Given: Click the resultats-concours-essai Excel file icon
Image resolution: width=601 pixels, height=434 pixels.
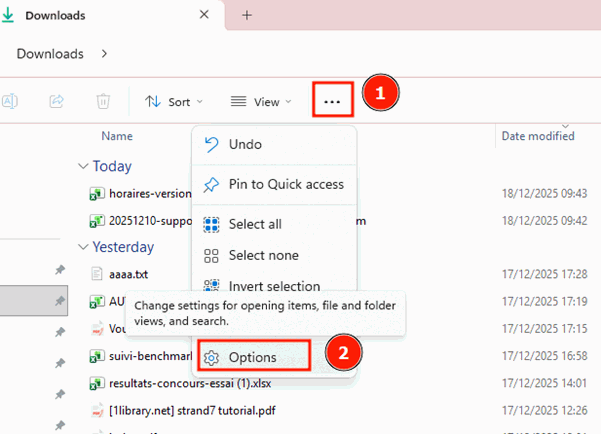Looking at the screenshot, I should pyautogui.click(x=97, y=383).
